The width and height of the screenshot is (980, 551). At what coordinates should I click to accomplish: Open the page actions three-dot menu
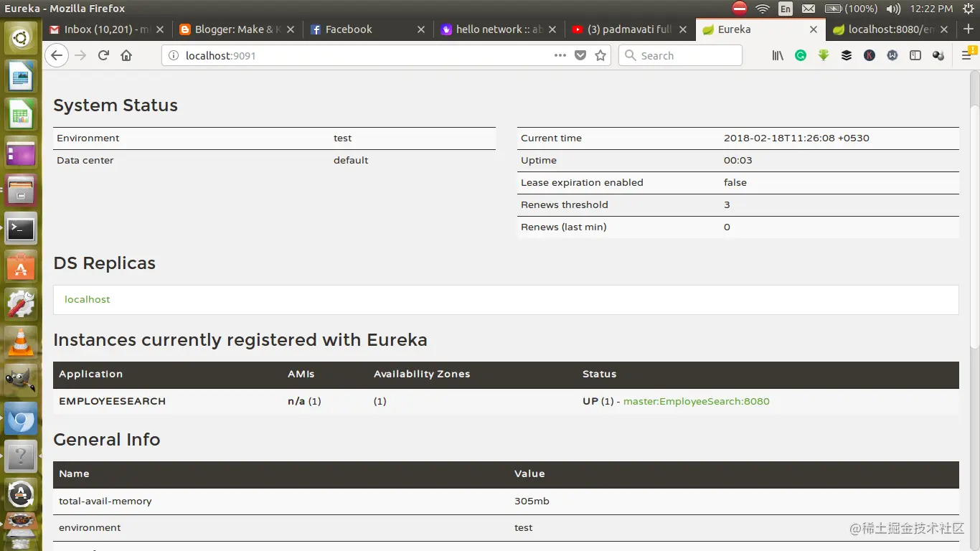pos(560,55)
